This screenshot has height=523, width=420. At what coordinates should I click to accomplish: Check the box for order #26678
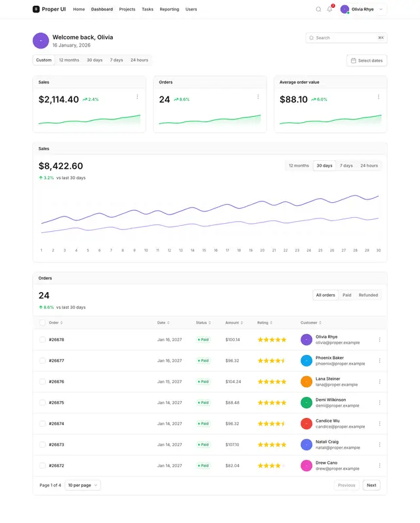(x=43, y=339)
